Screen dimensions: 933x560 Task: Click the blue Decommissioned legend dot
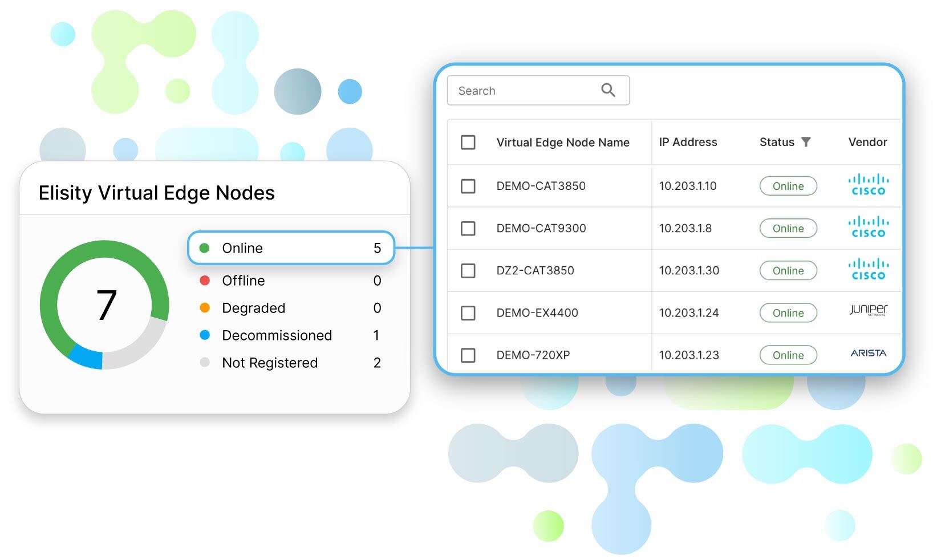coord(205,335)
